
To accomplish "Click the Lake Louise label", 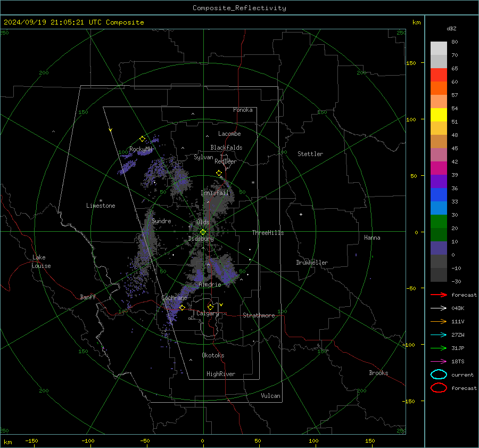I will 41,262.
